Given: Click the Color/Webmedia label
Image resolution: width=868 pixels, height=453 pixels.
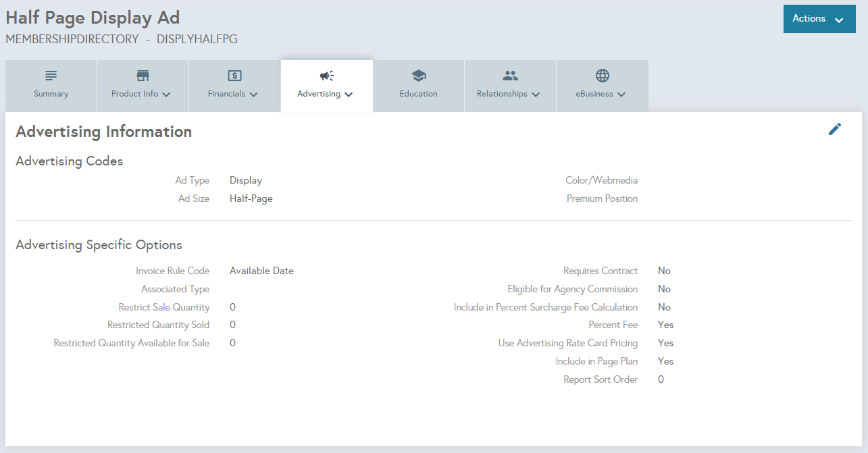Looking at the screenshot, I should click(601, 181).
